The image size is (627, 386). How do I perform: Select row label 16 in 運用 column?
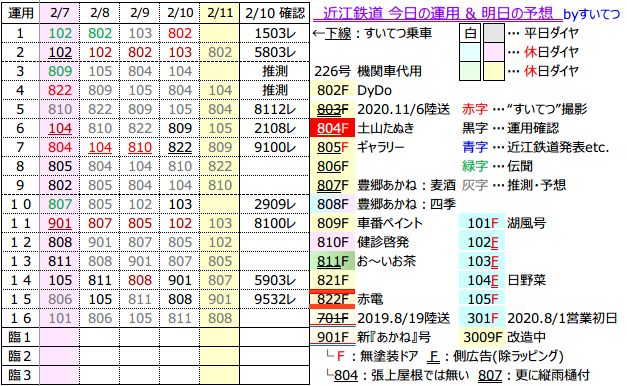click(x=20, y=318)
